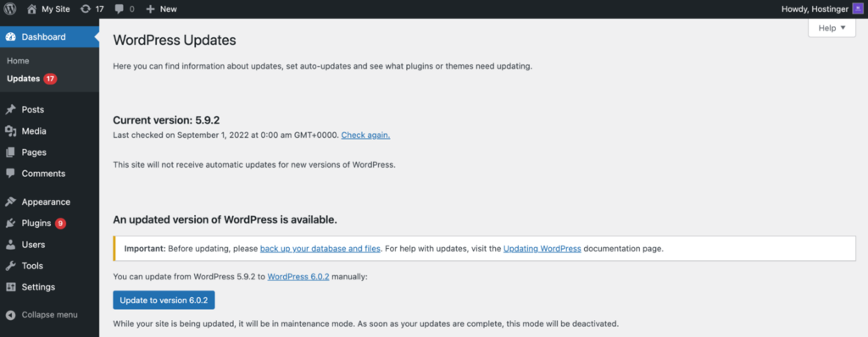
Task: Select Home under Dashboard
Action: pyautogui.click(x=19, y=61)
